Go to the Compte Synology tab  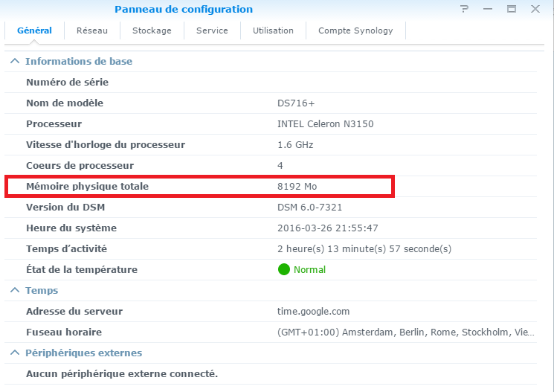355,30
